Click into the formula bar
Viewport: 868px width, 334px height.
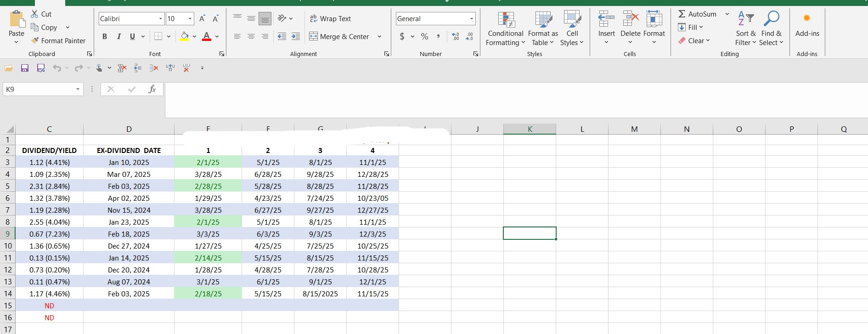click(x=516, y=100)
